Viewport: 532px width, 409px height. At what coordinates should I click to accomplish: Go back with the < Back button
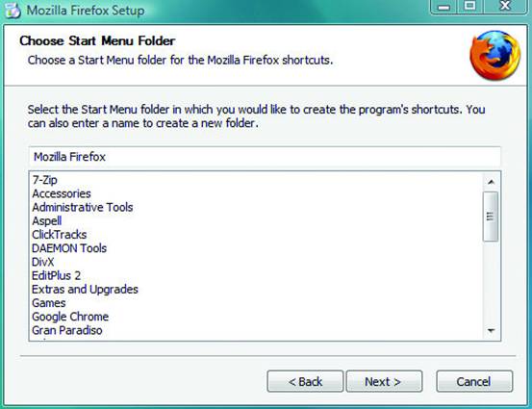[x=305, y=381]
